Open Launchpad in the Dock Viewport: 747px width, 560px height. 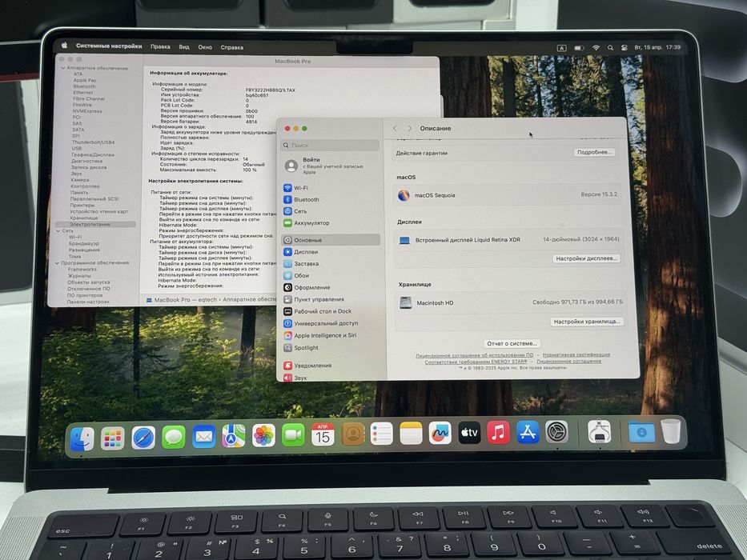click(x=112, y=438)
